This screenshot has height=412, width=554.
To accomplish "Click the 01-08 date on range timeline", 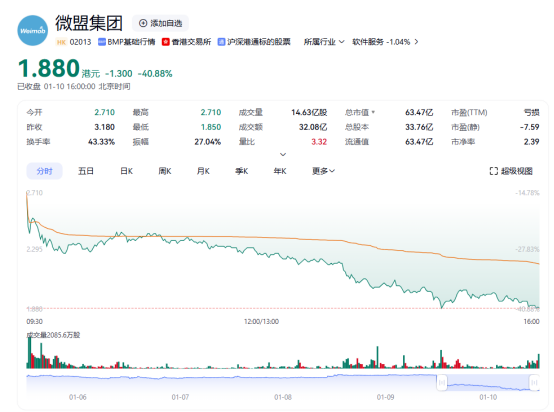I will tap(283, 397).
